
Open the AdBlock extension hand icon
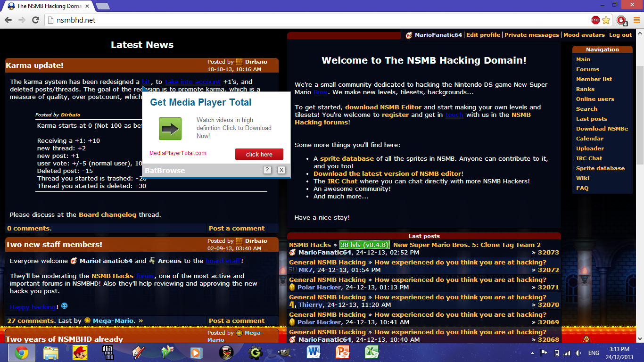pos(622,20)
